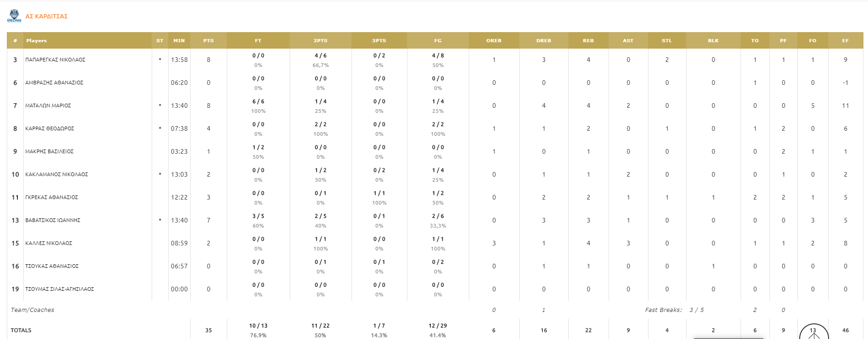Click the AST column header
Screen dimensions: 868x339
pyautogui.click(x=628, y=41)
